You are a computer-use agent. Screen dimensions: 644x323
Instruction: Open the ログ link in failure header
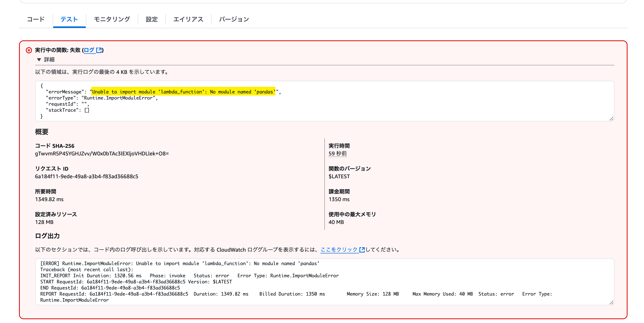coord(89,50)
